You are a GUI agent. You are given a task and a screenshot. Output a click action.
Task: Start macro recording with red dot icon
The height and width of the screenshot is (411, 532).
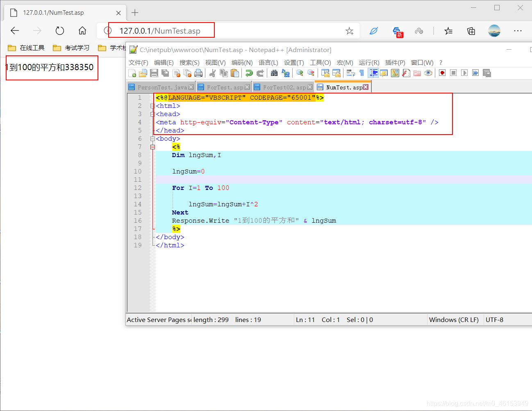pyautogui.click(x=442, y=73)
